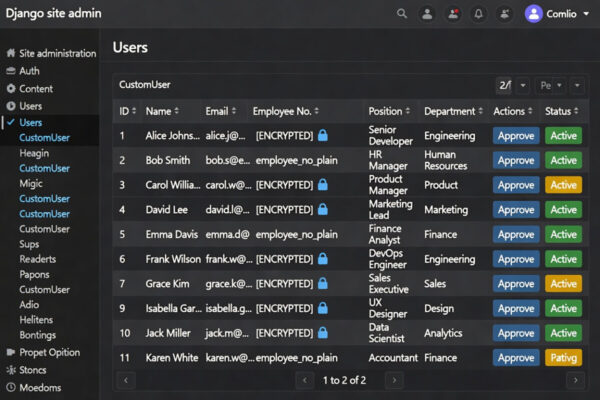Open the bell notifications icon
The width and height of the screenshot is (600, 400).
(x=478, y=14)
